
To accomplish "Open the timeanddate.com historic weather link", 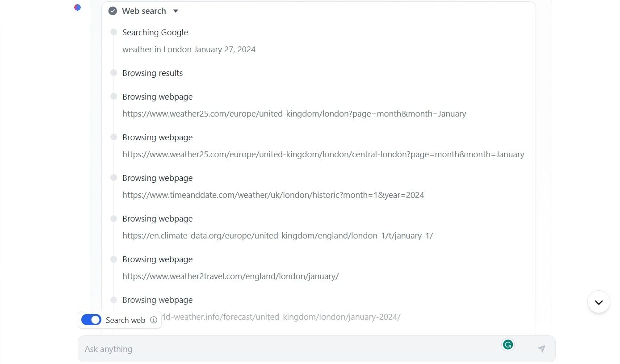I will 273,195.
